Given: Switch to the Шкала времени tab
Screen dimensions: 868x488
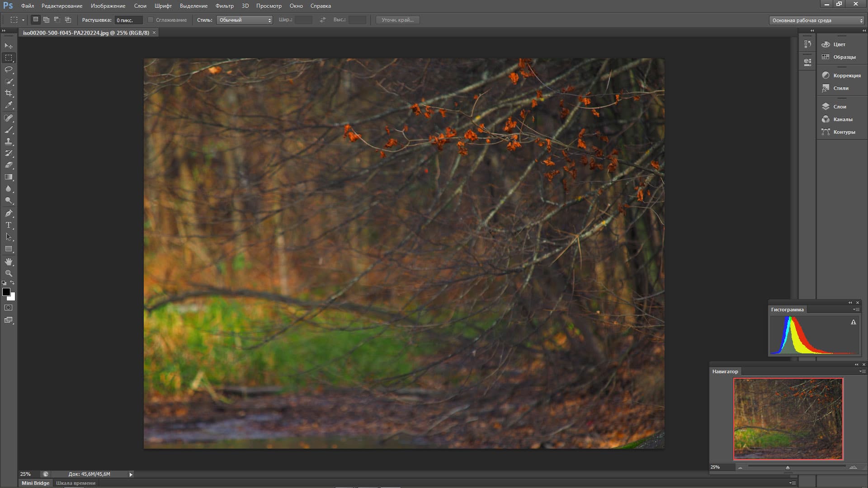Looking at the screenshot, I should tap(75, 483).
